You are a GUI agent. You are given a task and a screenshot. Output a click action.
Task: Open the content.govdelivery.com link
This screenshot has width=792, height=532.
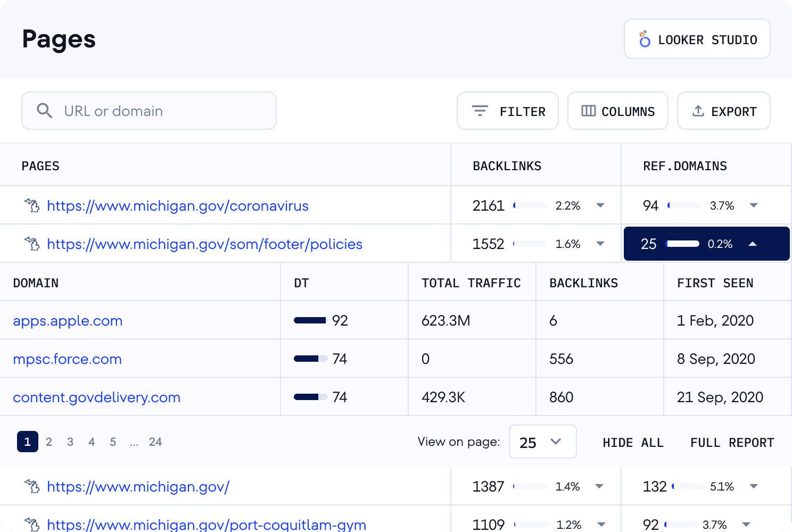pyautogui.click(x=96, y=397)
